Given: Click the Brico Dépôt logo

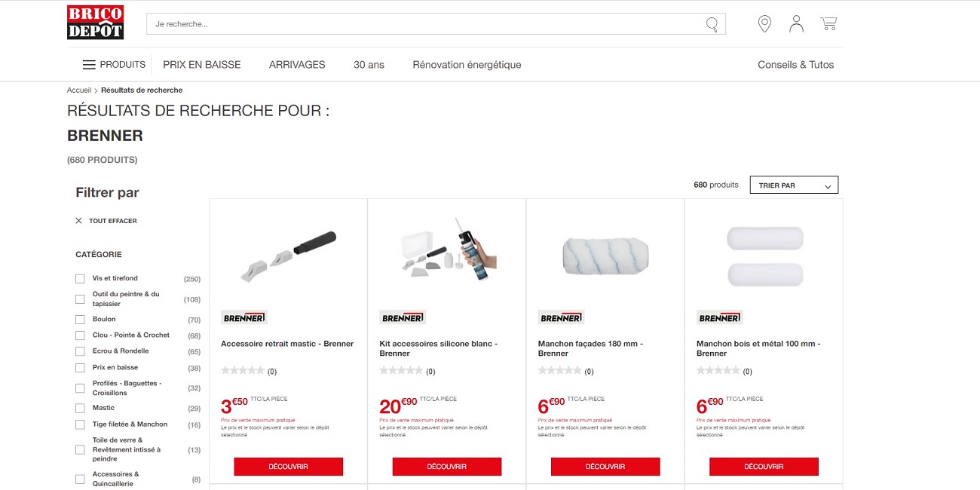Looking at the screenshot, I should tap(95, 23).
